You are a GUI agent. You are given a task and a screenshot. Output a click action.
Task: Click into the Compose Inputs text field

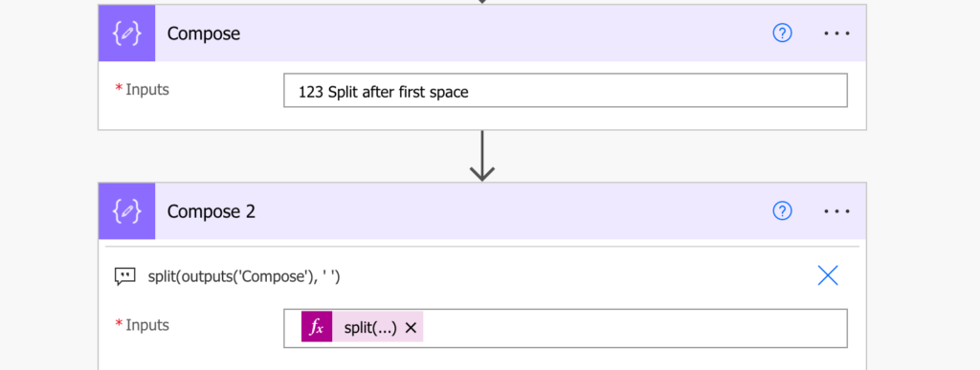[x=566, y=91]
